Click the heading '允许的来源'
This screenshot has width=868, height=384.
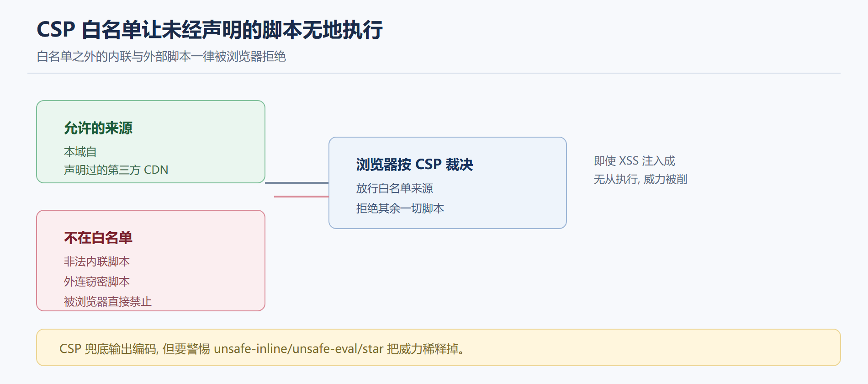point(98,128)
